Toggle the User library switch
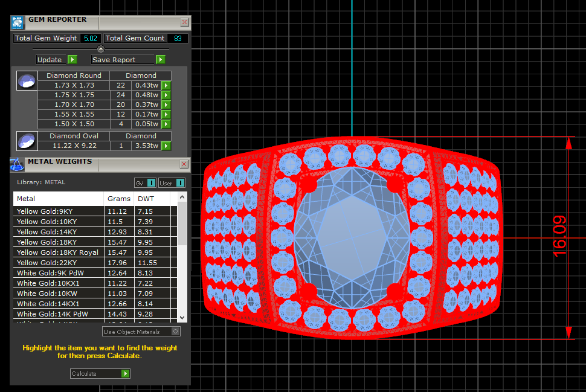 click(x=180, y=183)
